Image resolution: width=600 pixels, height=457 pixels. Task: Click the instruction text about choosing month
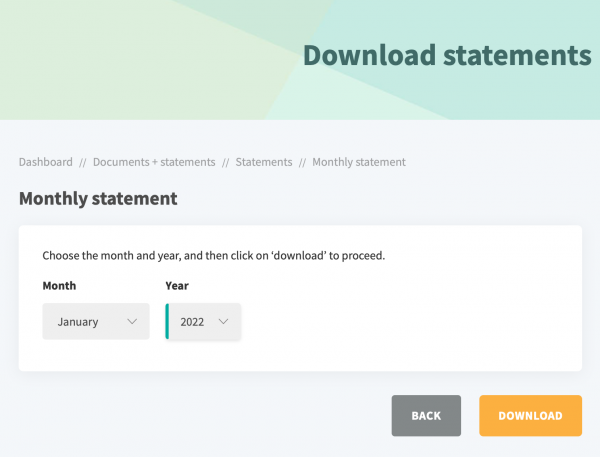point(214,256)
